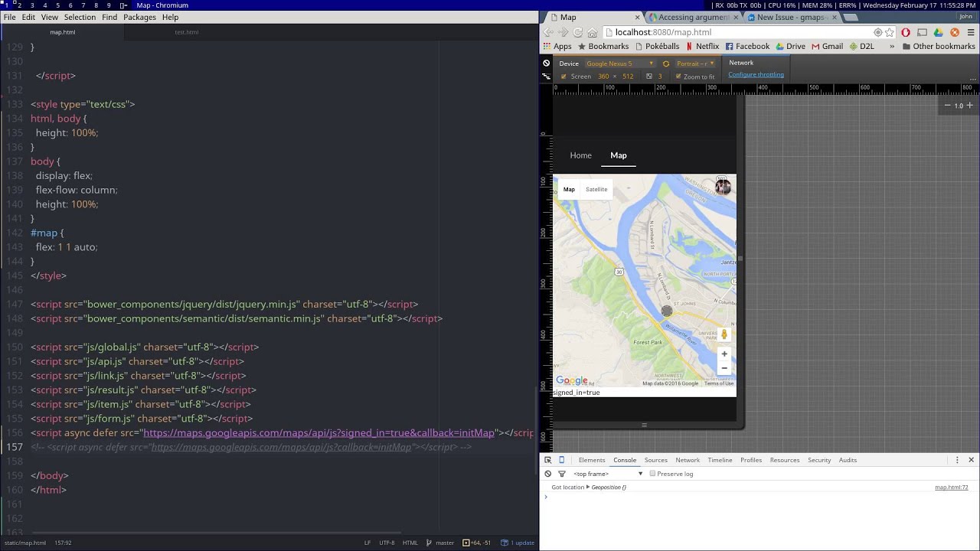The width and height of the screenshot is (980, 551).
Task: Select Map view type on the map
Action: point(569,190)
